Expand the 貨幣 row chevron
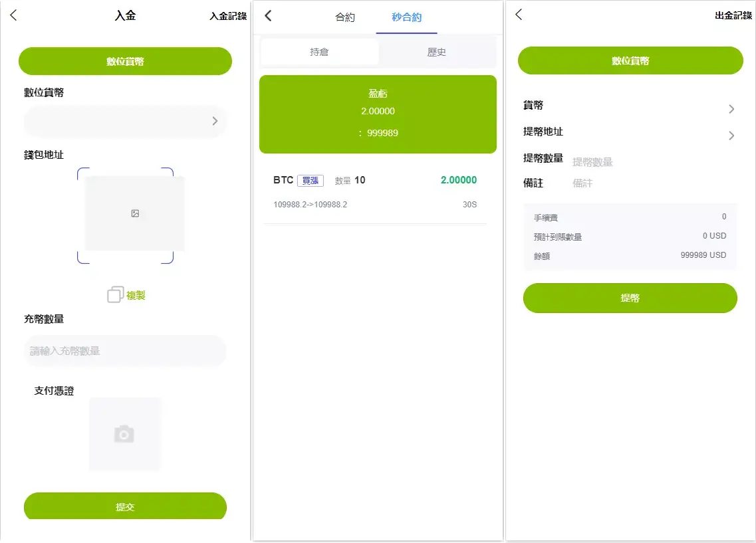Image resolution: width=756 pixels, height=543 pixels. click(731, 109)
